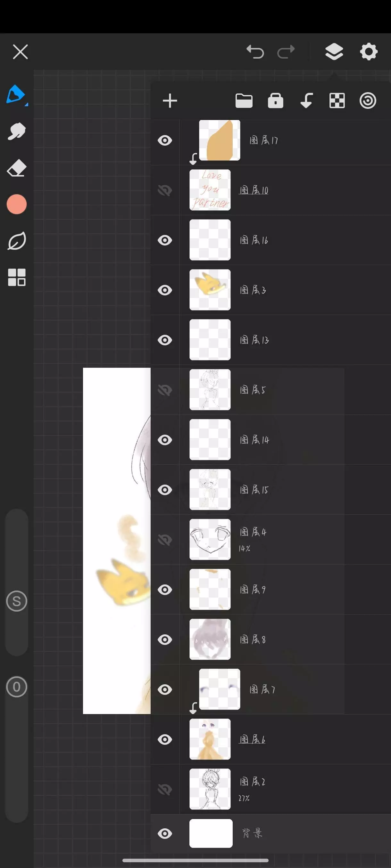Lock the selected layer
Image resolution: width=391 pixels, height=868 pixels.
coord(275,101)
